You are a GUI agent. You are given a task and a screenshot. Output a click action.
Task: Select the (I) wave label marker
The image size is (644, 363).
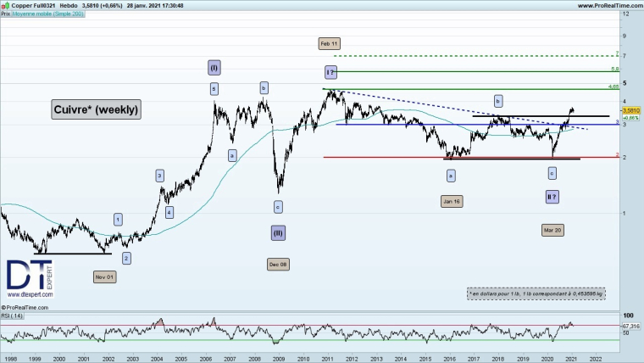pos(214,66)
